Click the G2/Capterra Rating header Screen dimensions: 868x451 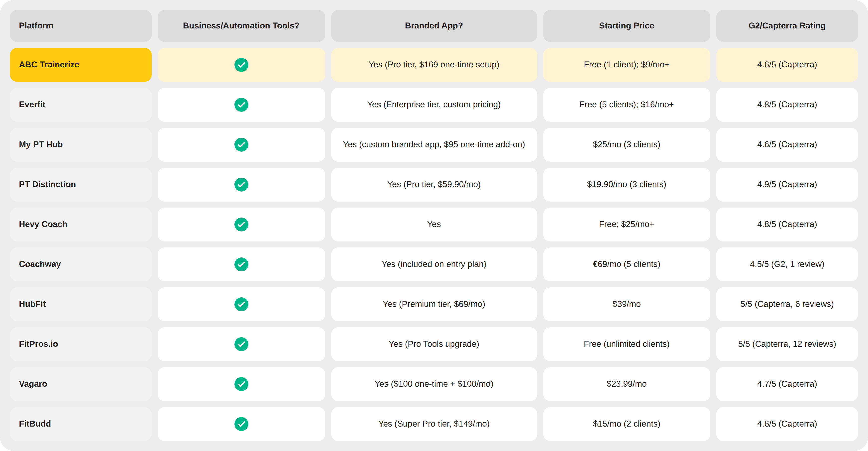click(x=787, y=26)
